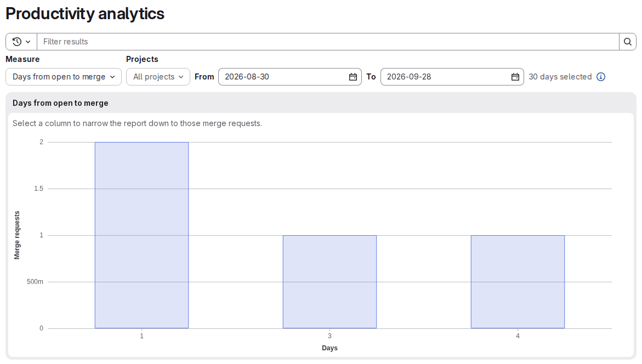Select the chart column for 1 day
Screen dimensions: 642x364
[x=141, y=235]
